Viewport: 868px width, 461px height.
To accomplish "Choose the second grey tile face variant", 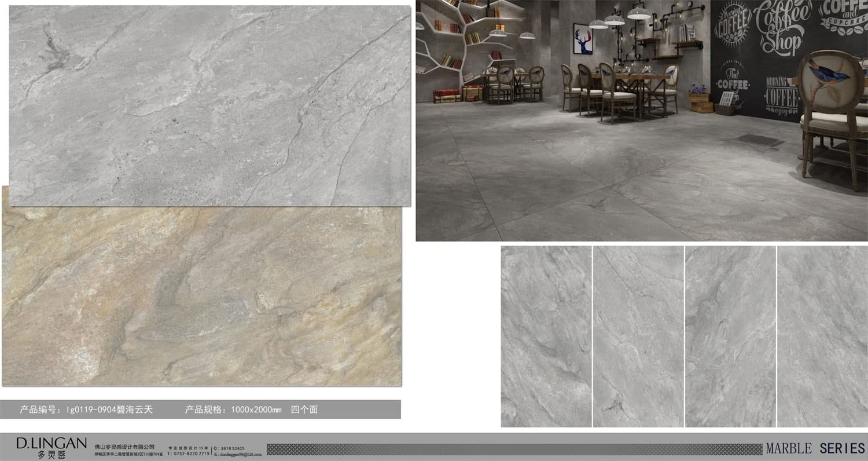I will (638, 336).
